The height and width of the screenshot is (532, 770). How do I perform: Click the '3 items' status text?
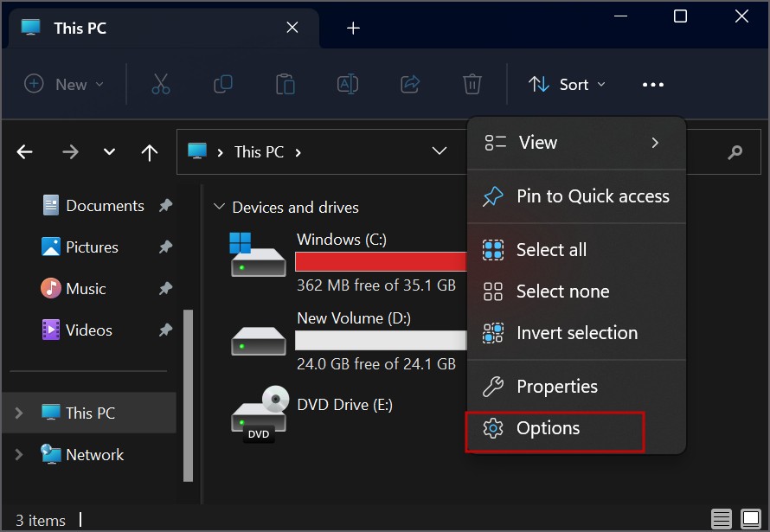41,520
